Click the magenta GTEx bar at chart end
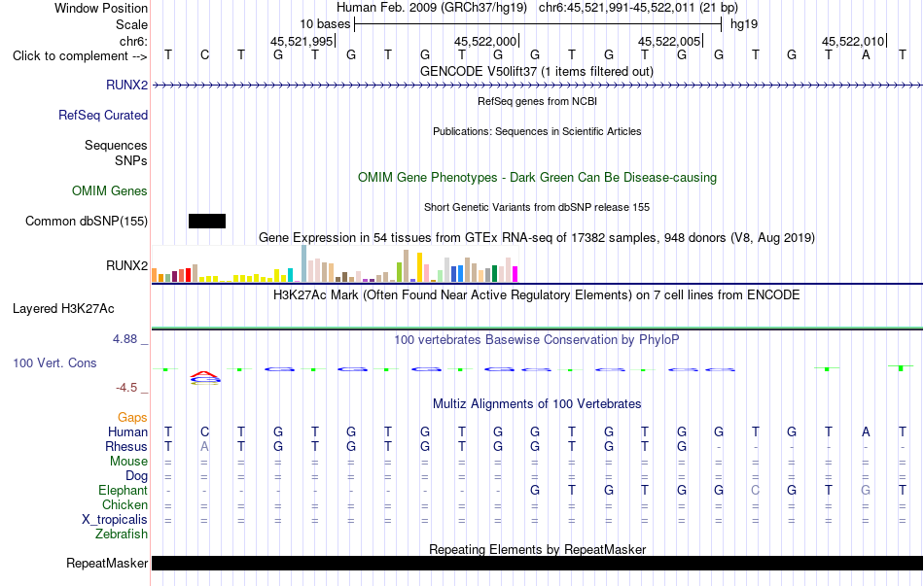 point(515,274)
